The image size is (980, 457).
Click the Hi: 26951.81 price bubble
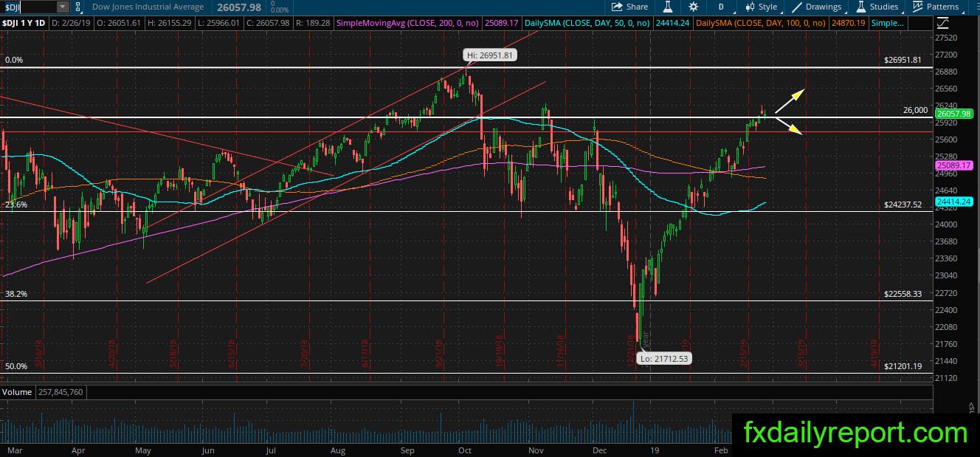(x=489, y=55)
